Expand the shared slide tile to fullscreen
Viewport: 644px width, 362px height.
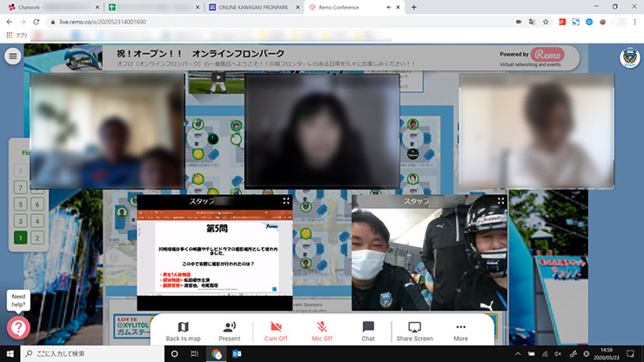point(285,201)
